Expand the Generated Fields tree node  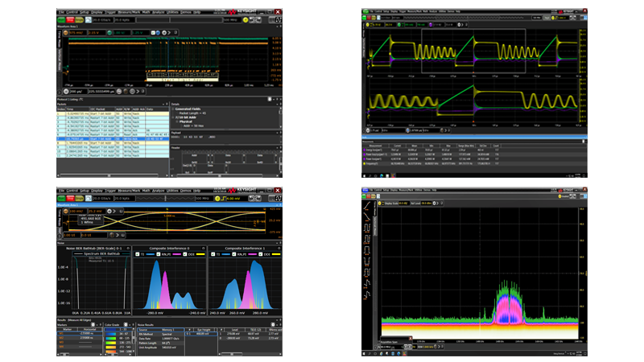pyautogui.click(x=172, y=109)
